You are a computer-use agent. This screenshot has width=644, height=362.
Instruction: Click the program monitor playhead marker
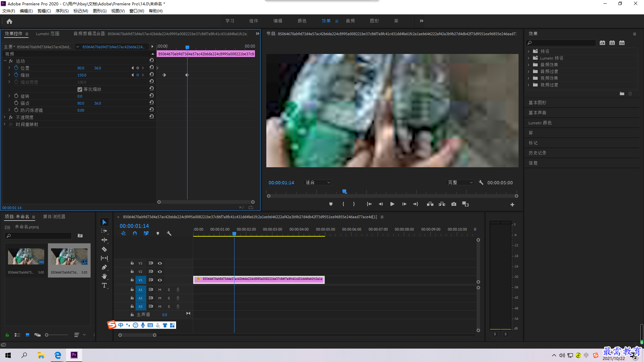(x=344, y=191)
